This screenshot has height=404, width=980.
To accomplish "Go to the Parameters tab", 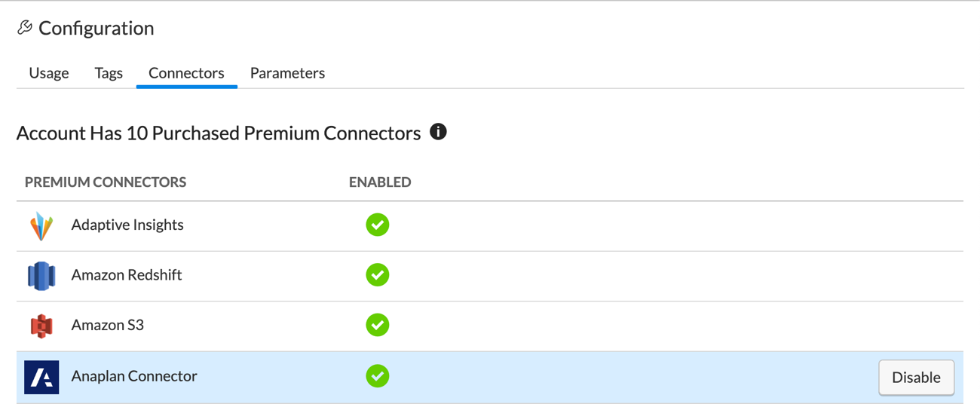I will click(x=287, y=73).
